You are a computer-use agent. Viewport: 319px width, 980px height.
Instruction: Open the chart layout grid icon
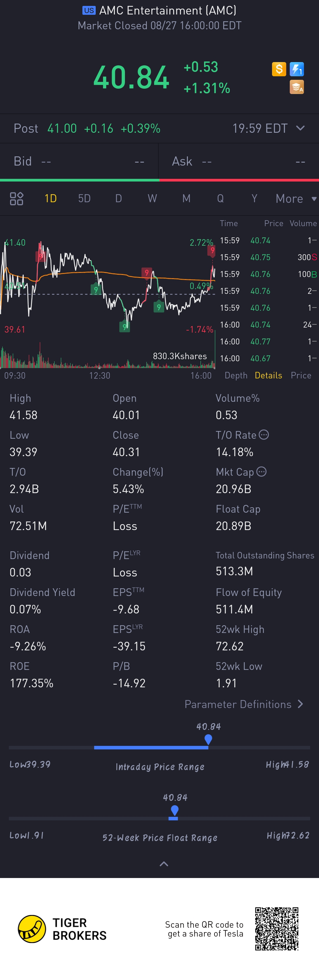(16, 199)
